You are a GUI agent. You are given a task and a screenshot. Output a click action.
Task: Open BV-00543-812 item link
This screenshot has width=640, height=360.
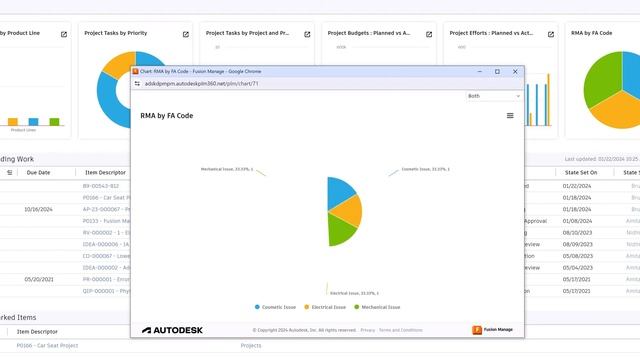click(100, 186)
